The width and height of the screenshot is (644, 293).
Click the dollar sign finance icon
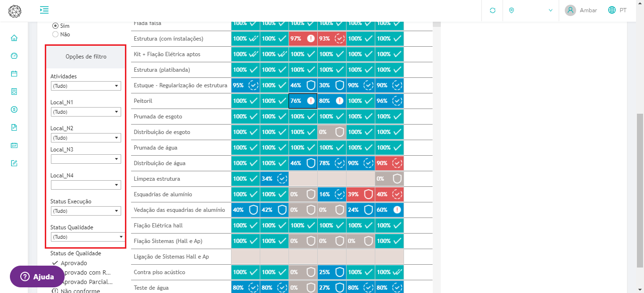coord(14,109)
